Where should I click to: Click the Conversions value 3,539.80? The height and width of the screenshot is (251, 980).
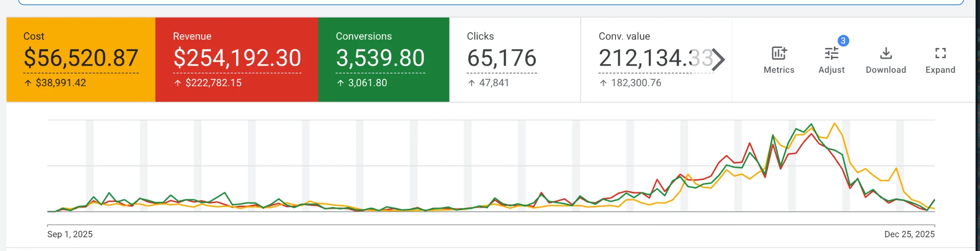point(380,58)
